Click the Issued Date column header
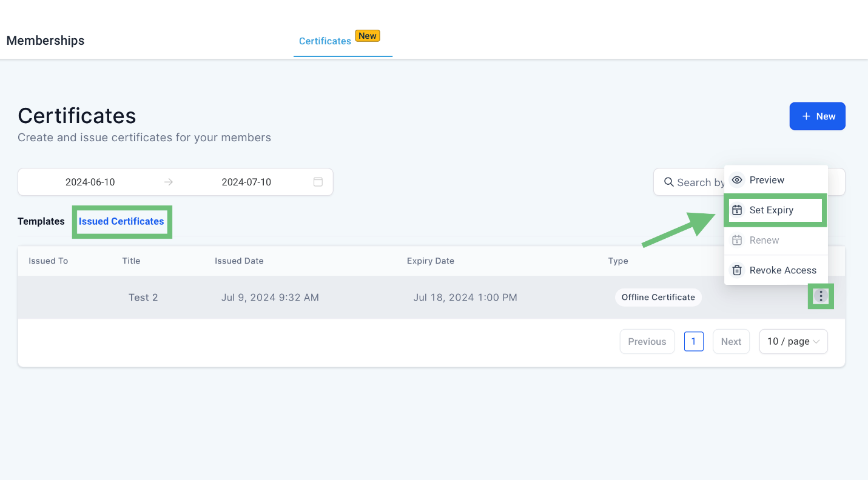Screen dimensions: 868x480 pos(239,261)
